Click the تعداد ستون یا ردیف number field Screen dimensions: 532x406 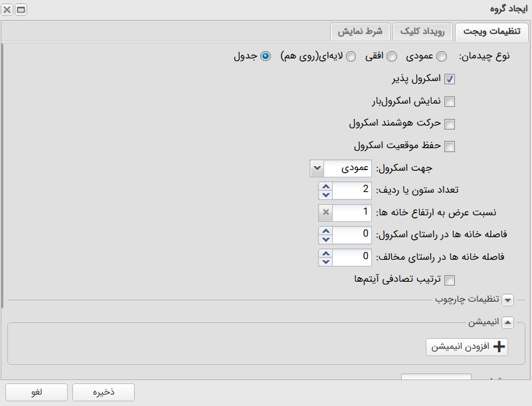[352, 191]
